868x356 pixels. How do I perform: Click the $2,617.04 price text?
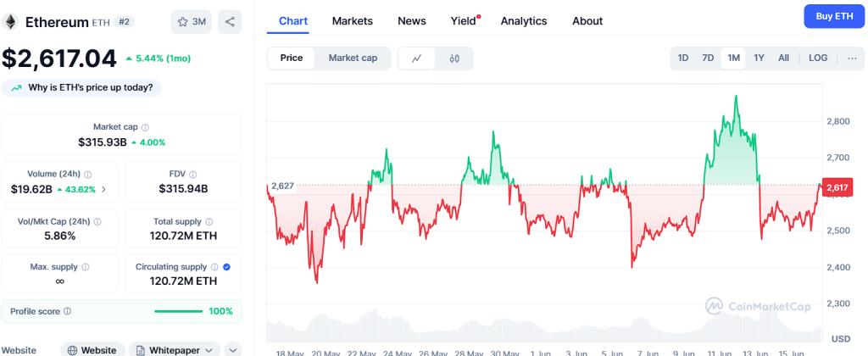coord(59,58)
